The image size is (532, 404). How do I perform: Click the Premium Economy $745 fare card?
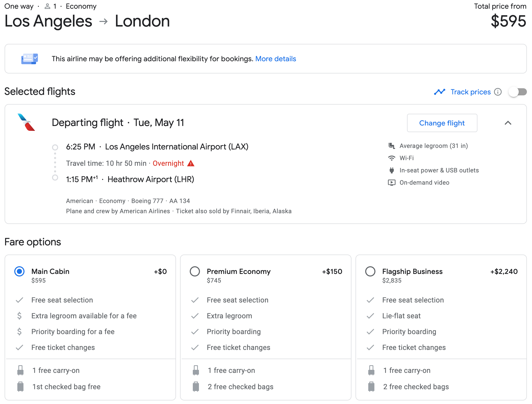coord(265,326)
